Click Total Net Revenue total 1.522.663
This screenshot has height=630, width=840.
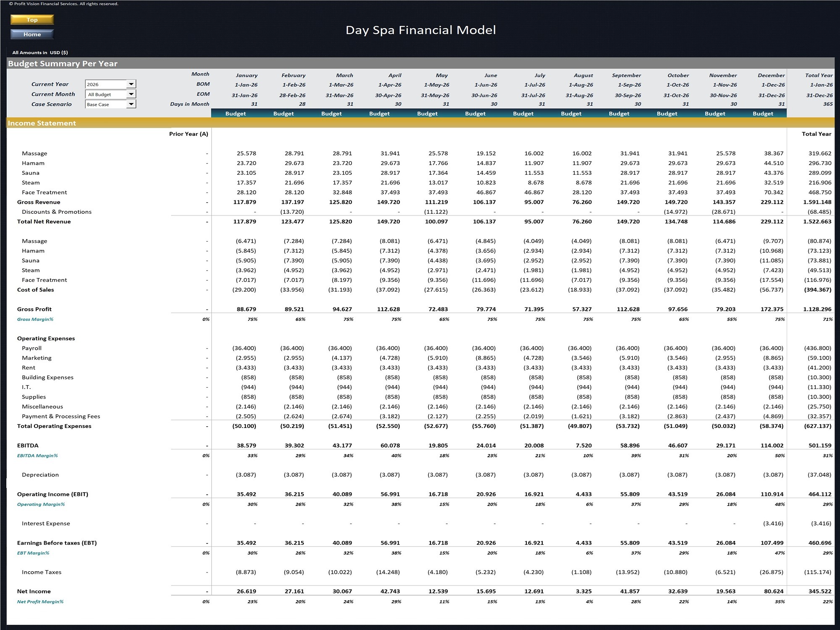point(817,221)
